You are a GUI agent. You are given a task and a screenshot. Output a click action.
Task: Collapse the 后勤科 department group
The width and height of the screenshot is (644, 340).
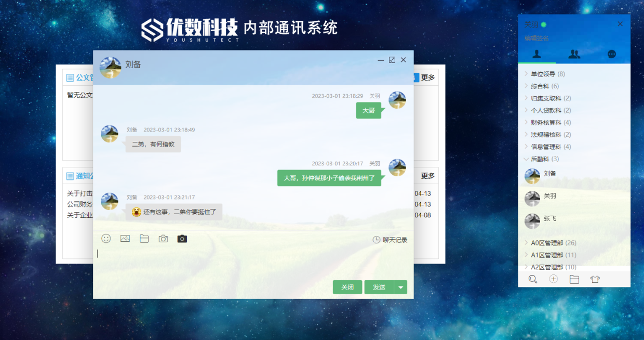coord(544,159)
